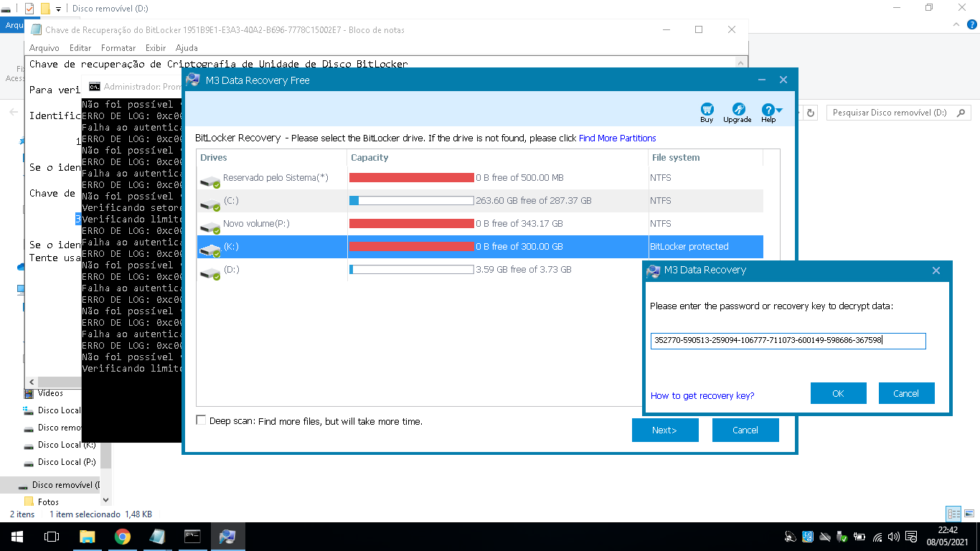Image resolution: width=980 pixels, height=551 pixels.
Task: Click OK in the recovery key dialog
Action: (839, 393)
